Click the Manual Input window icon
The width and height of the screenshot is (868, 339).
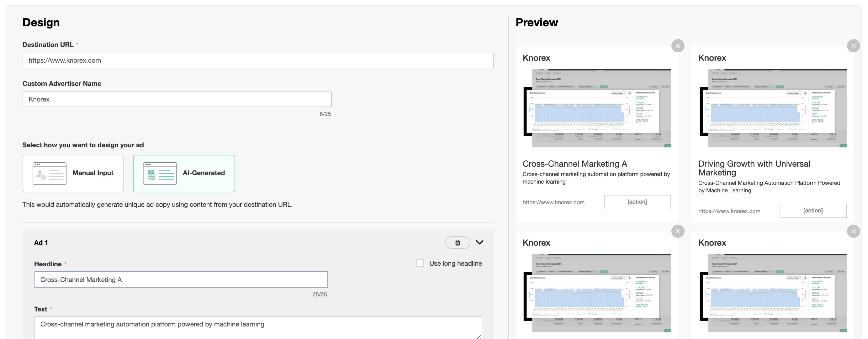click(50, 173)
